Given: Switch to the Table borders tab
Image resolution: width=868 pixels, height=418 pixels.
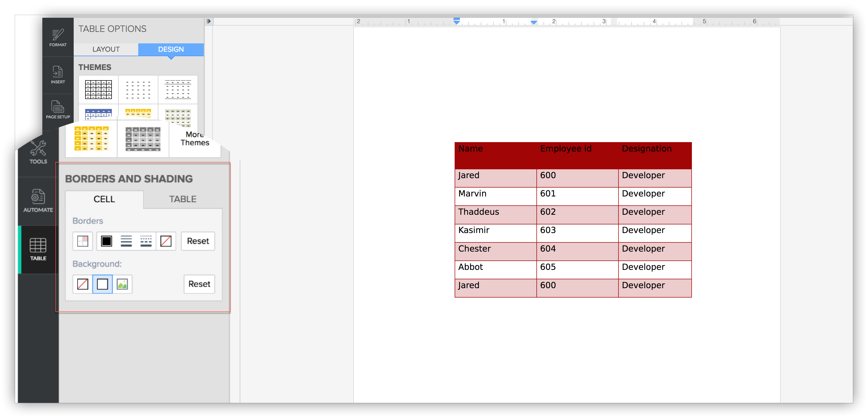Looking at the screenshot, I should 182,199.
